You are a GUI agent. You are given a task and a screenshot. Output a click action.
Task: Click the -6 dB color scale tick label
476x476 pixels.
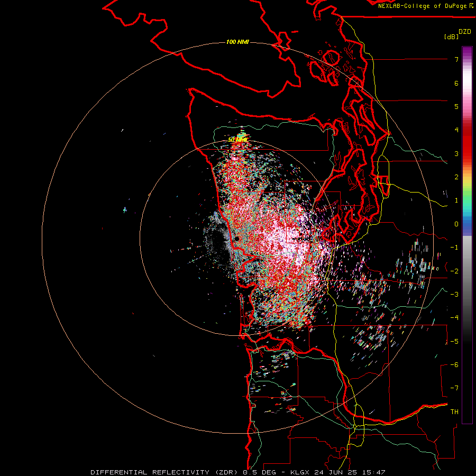tap(454, 365)
